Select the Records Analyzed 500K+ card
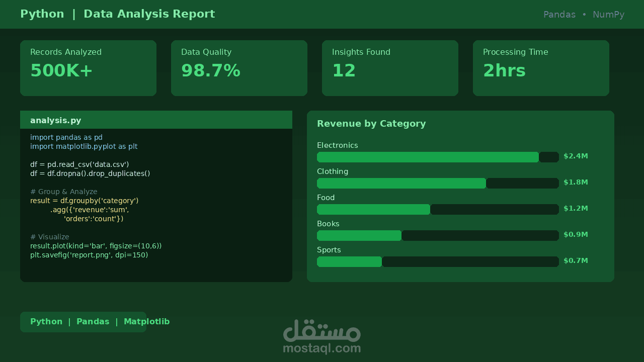644x362 pixels. (88, 68)
